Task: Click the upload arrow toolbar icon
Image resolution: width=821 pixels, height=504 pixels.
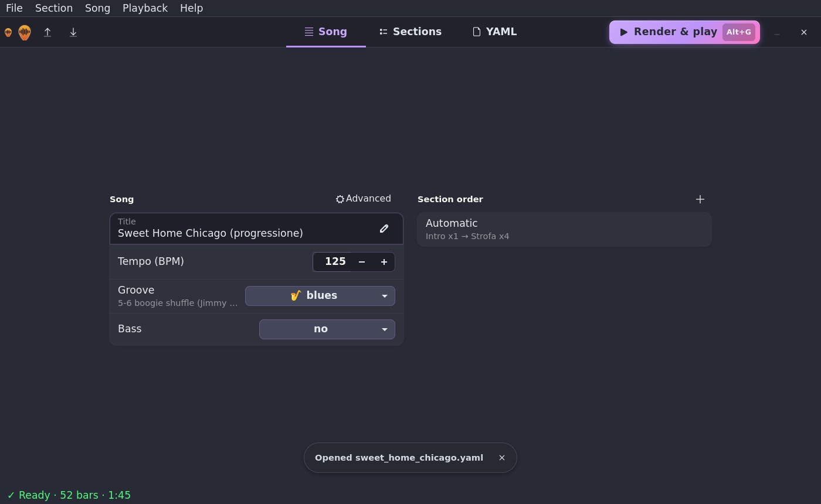Action: pyautogui.click(x=48, y=32)
